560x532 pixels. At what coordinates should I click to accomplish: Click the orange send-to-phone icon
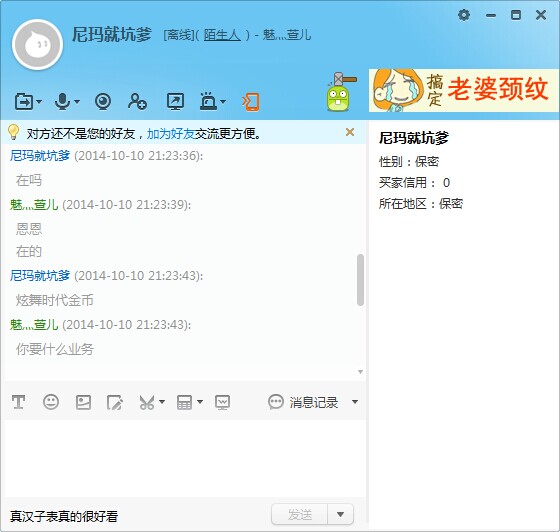point(251,102)
